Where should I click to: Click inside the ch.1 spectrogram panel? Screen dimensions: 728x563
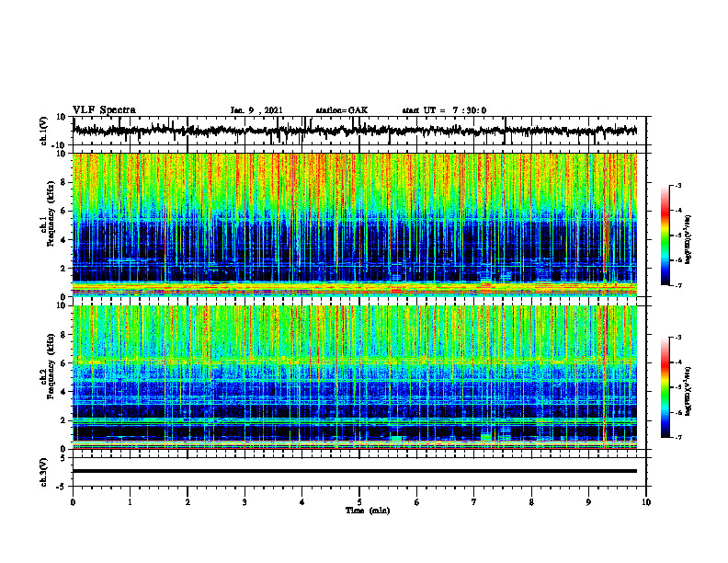click(355, 224)
